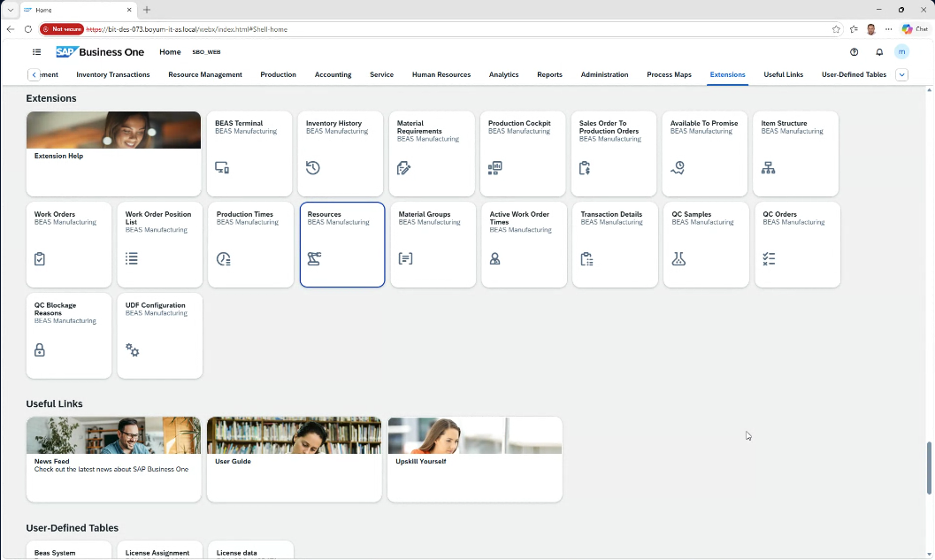Select the Extensions tab
This screenshot has width=935, height=560.
tap(727, 74)
